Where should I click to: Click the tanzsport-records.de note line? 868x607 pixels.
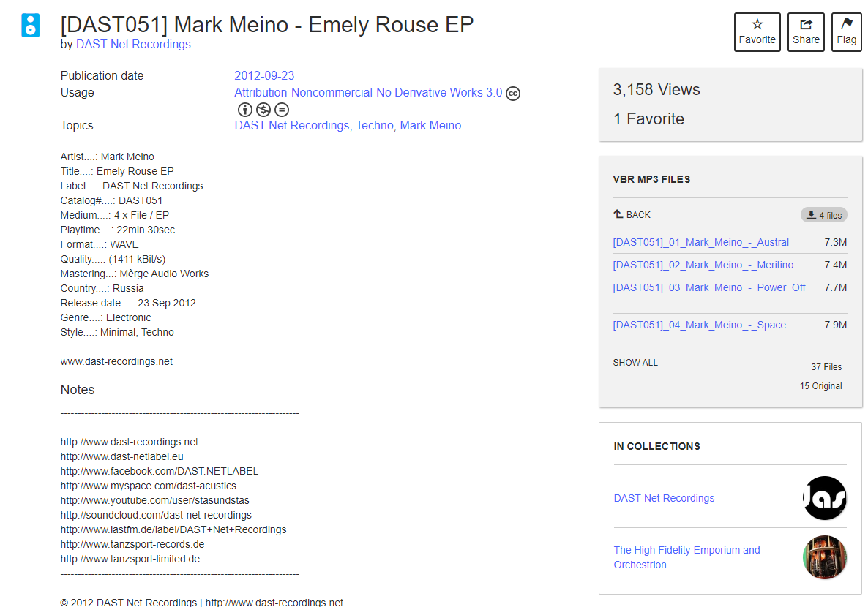pos(132,545)
